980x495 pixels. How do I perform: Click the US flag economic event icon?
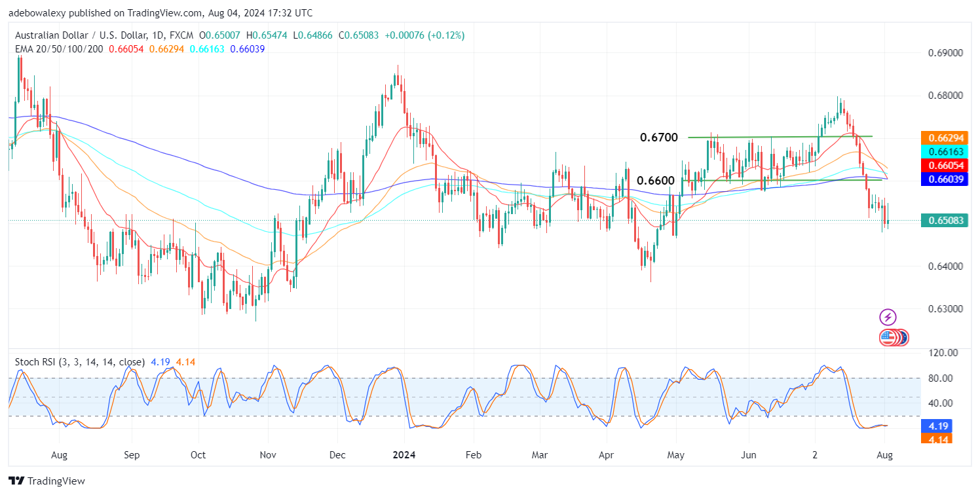tap(888, 338)
